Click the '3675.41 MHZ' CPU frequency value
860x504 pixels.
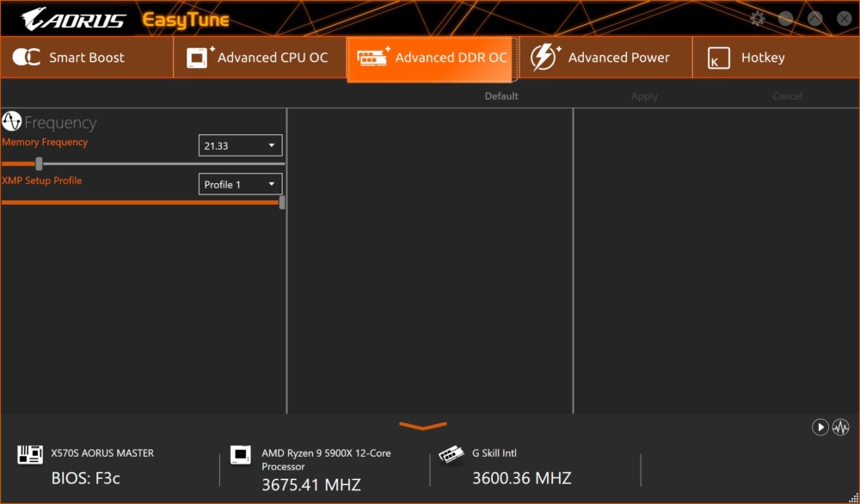(x=311, y=485)
